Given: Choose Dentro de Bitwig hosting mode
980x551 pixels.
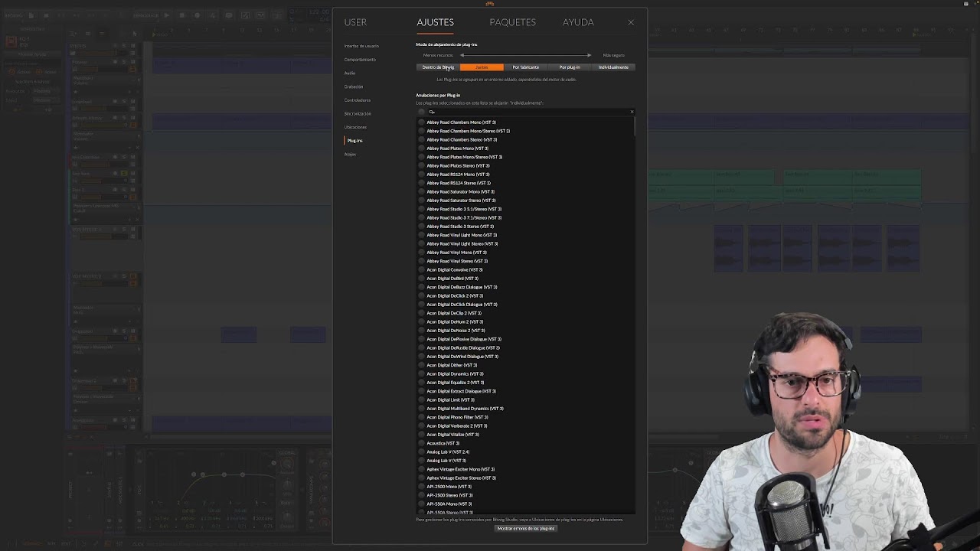Looking at the screenshot, I should (438, 67).
